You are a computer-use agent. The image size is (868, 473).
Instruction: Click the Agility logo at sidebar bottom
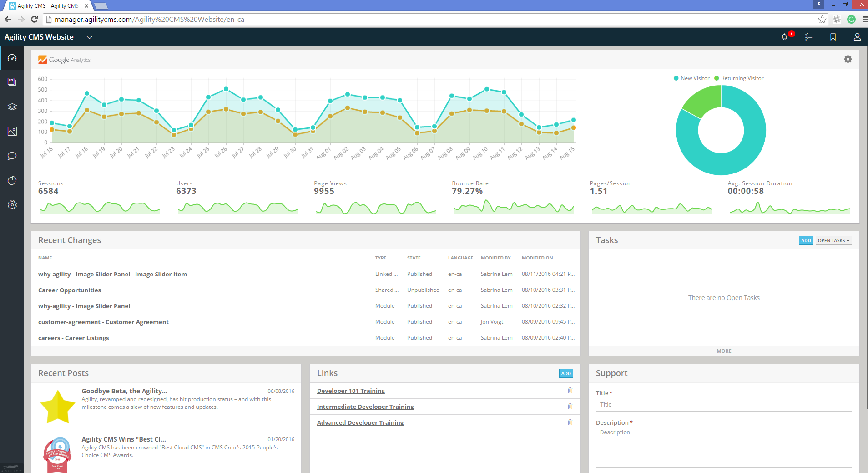coord(11,468)
